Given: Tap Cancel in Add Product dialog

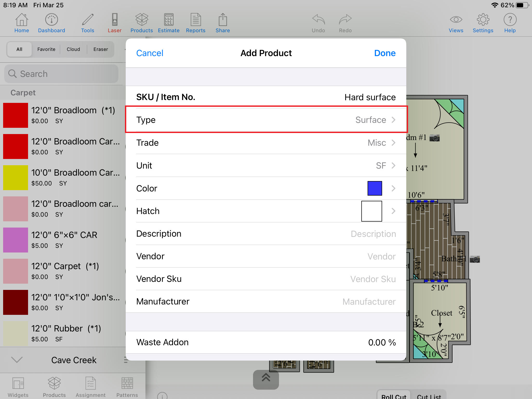Looking at the screenshot, I should click(x=150, y=53).
